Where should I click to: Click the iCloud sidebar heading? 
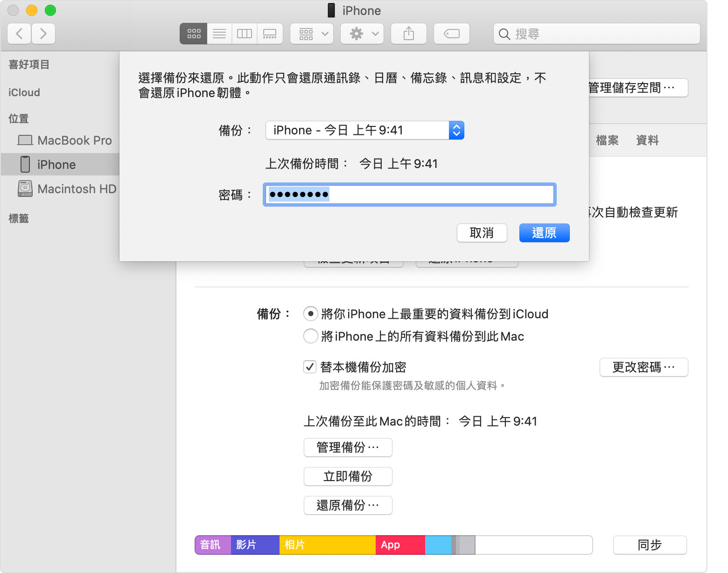tap(24, 92)
